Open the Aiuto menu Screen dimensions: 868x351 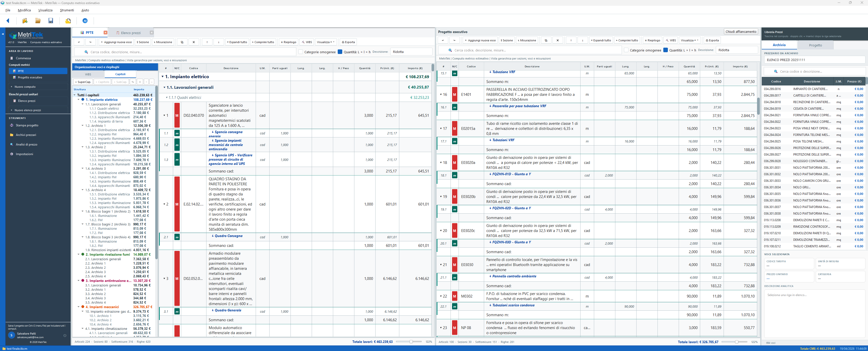tap(85, 10)
